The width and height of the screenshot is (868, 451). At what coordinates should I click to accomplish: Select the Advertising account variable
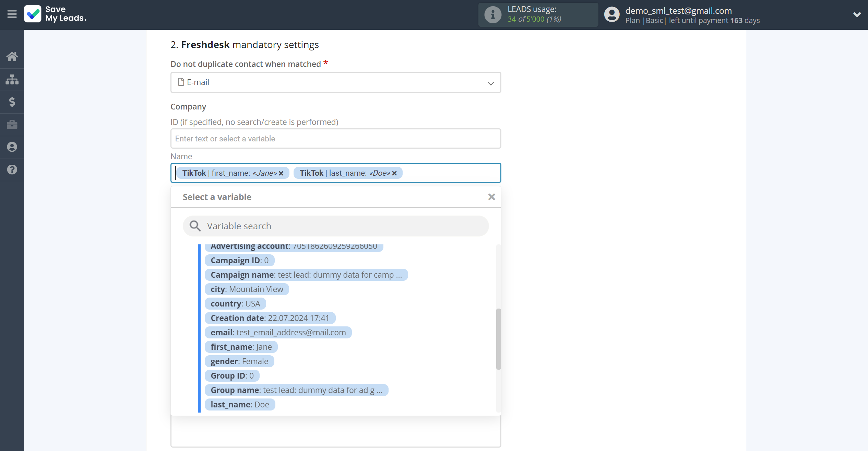pos(294,247)
